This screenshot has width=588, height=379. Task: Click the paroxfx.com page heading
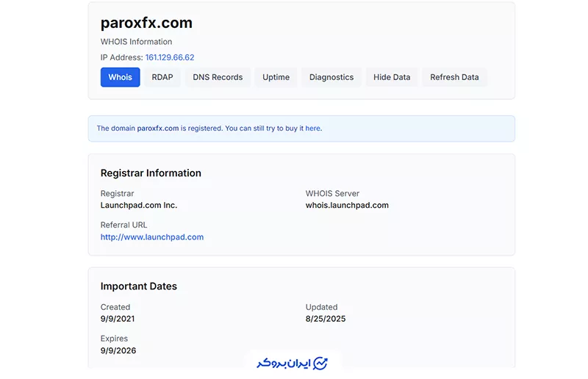coord(146,23)
